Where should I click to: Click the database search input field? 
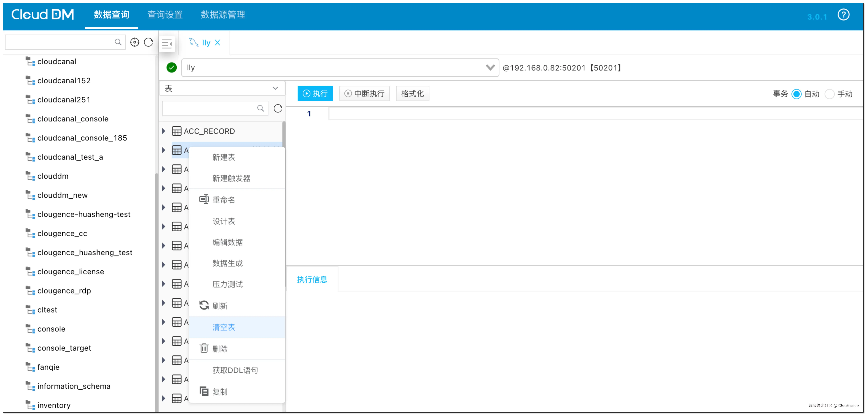pos(61,42)
